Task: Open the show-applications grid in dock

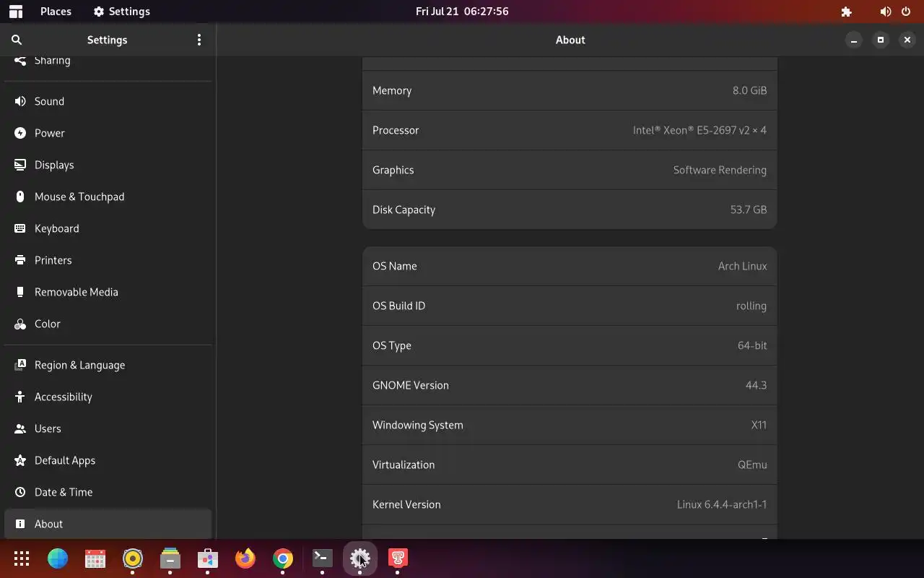Action: tap(22, 558)
